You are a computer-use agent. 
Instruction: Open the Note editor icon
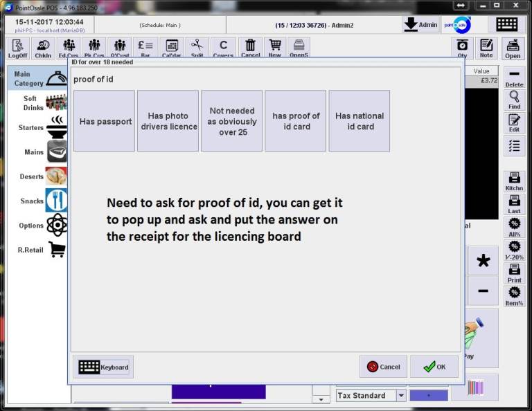coord(486,48)
